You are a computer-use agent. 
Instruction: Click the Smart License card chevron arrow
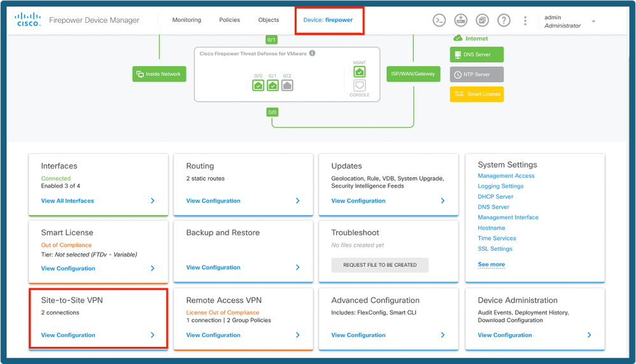pos(153,269)
